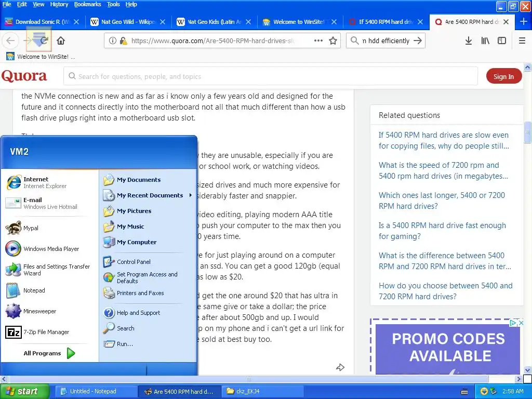Open Windows Media Player

[42, 249]
